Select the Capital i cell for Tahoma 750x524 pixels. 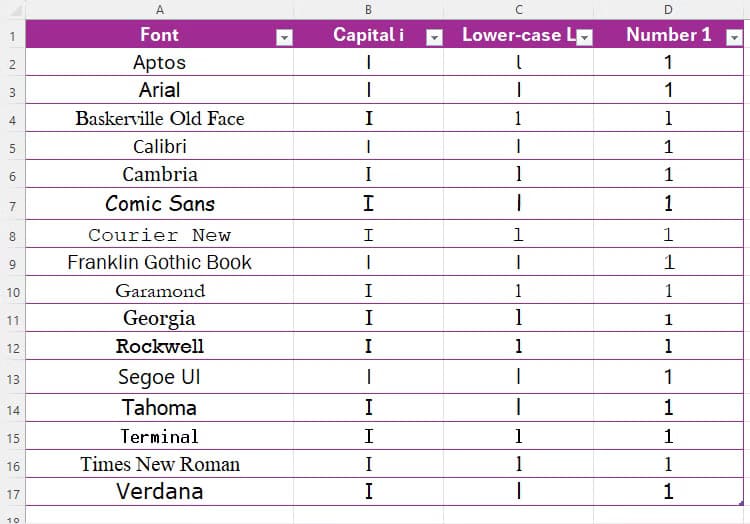point(368,407)
